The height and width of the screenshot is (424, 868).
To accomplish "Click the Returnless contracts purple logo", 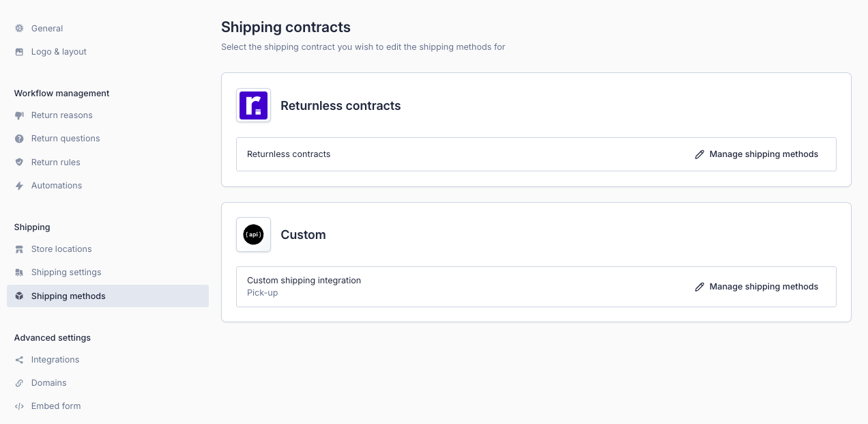I will tap(253, 105).
